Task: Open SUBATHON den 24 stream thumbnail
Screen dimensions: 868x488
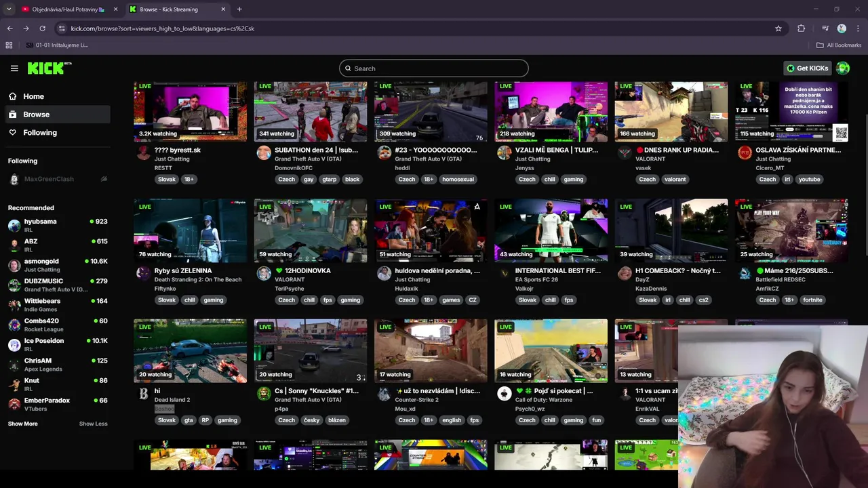Action: [x=311, y=112]
